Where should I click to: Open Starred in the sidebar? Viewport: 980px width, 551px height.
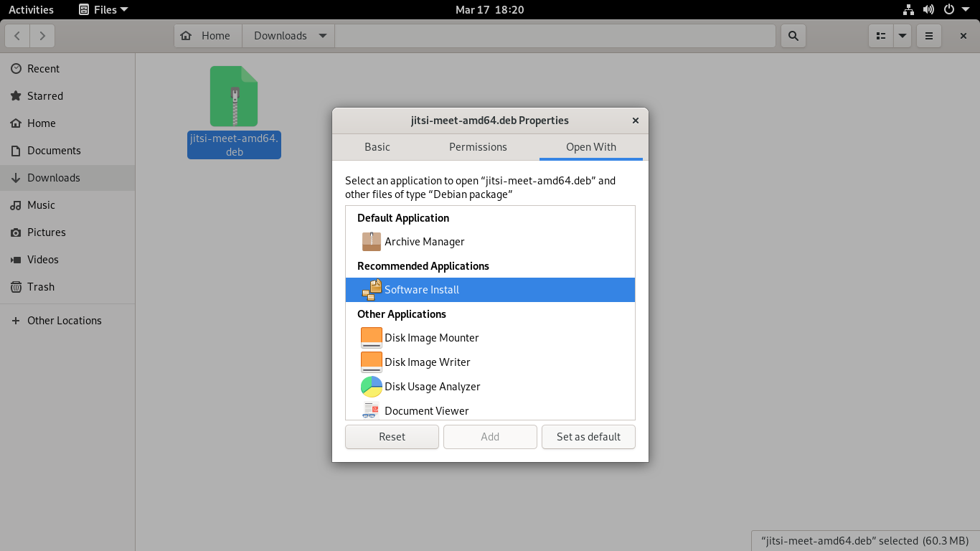tap(67, 96)
